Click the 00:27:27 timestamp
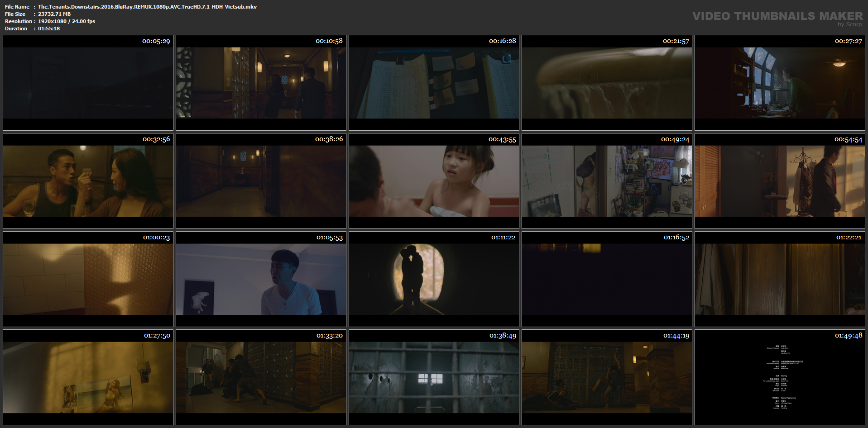This screenshot has height=428, width=868. 849,41
